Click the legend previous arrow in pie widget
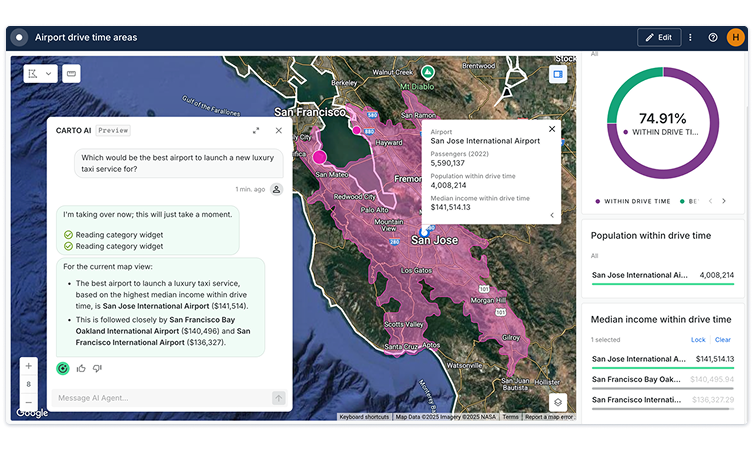Viewport: 754px width, 450px height. click(x=710, y=201)
